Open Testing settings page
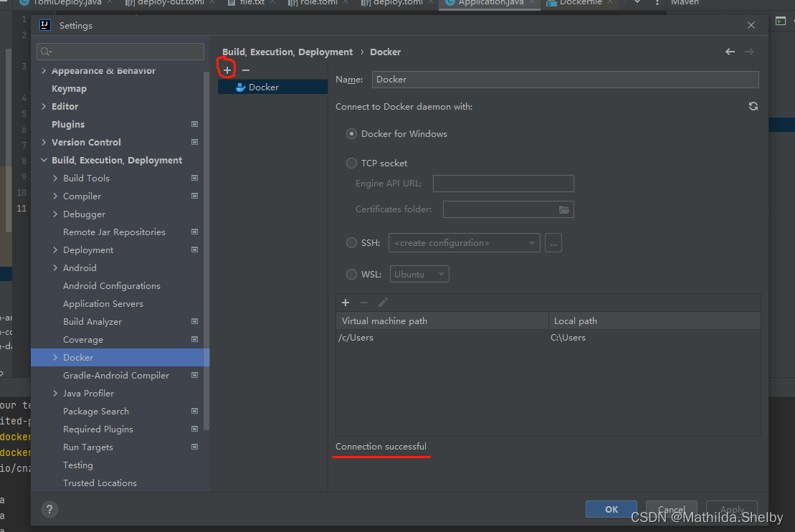795x532 pixels. [x=77, y=465]
